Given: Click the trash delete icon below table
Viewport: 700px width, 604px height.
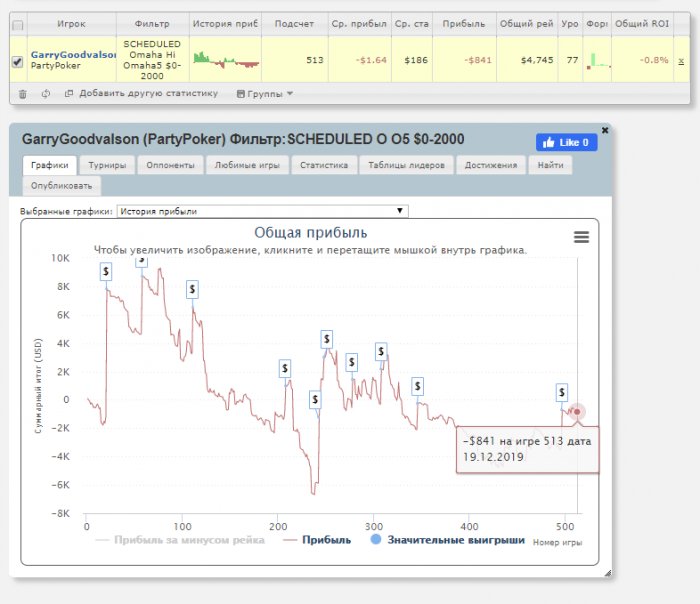Looking at the screenshot, I should pyautogui.click(x=23, y=94).
